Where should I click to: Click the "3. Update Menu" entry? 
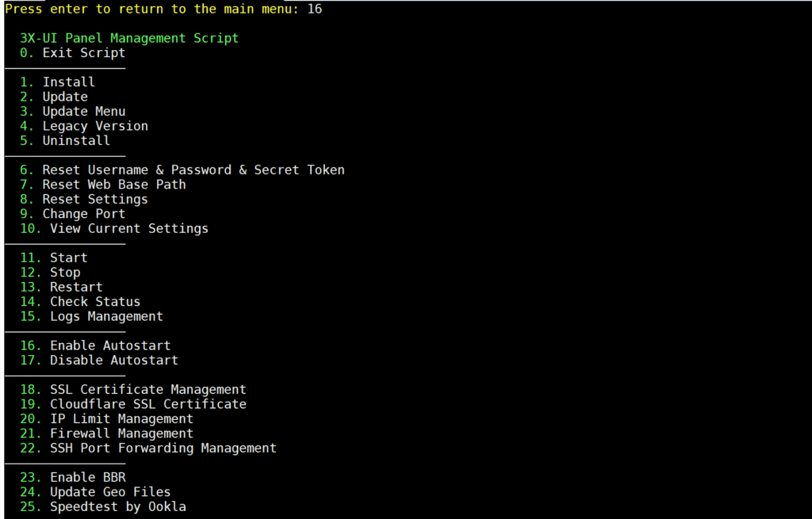click(73, 112)
